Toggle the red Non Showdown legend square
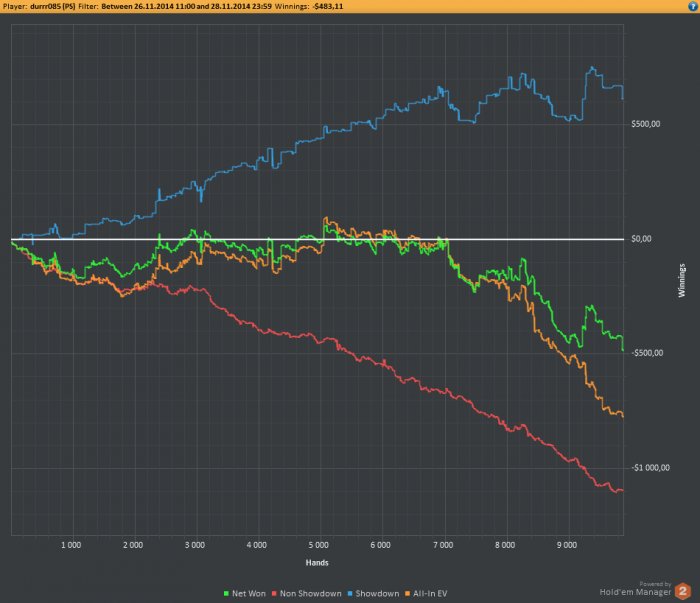This screenshot has height=603, width=700. point(274,594)
